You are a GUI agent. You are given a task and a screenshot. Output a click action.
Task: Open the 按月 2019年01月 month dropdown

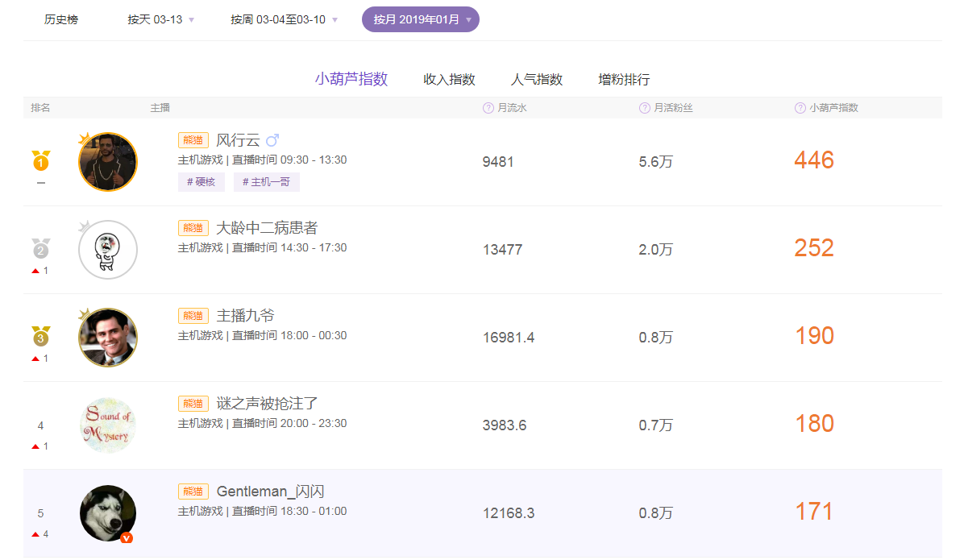[420, 19]
